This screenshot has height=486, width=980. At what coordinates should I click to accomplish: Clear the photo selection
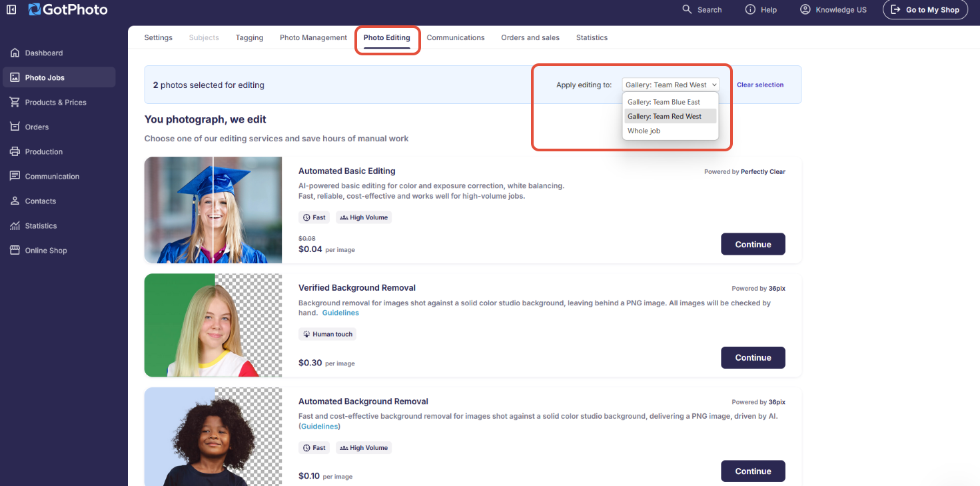point(760,85)
